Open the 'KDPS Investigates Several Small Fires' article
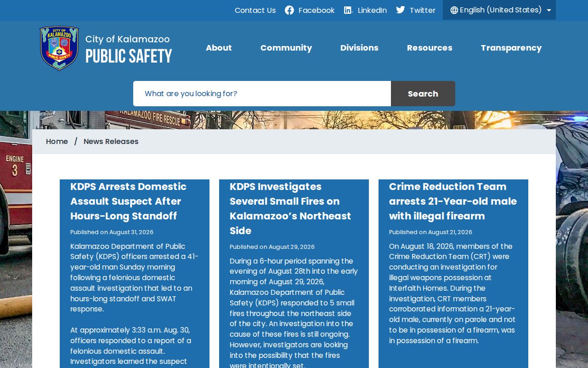The height and width of the screenshot is (368, 588). coord(290,209)
